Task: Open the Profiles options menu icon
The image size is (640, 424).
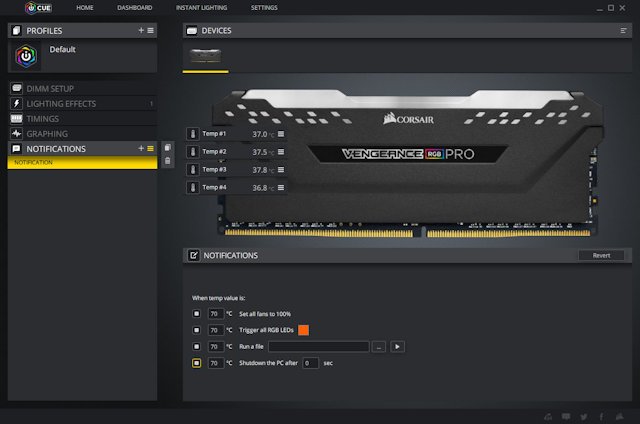Action: [x=151, y=30]
